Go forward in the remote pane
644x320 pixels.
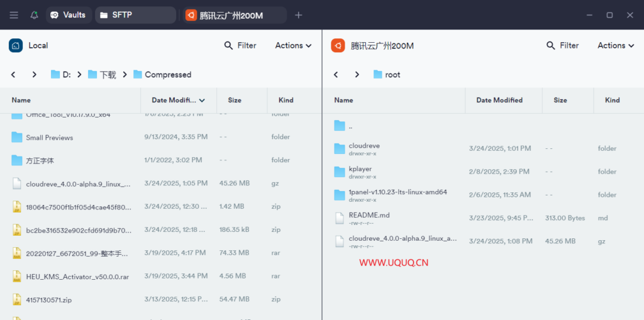click(357, 74)
